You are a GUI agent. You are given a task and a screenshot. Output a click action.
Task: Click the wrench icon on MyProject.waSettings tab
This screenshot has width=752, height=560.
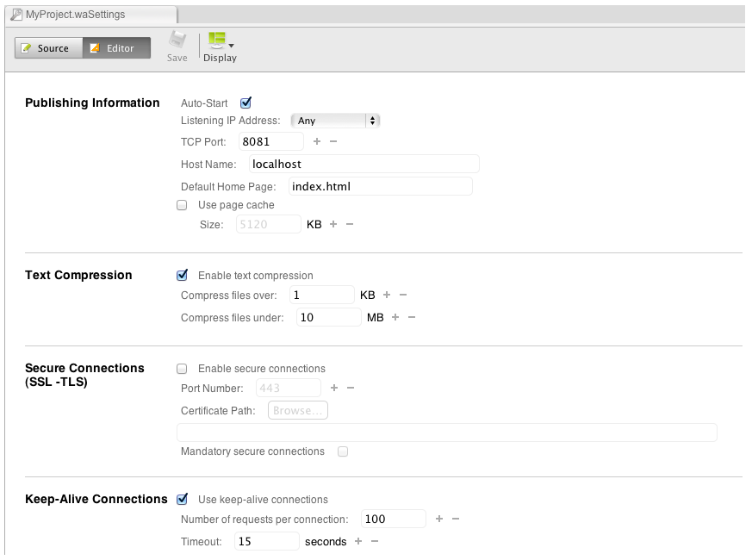(x=16, y=15)
